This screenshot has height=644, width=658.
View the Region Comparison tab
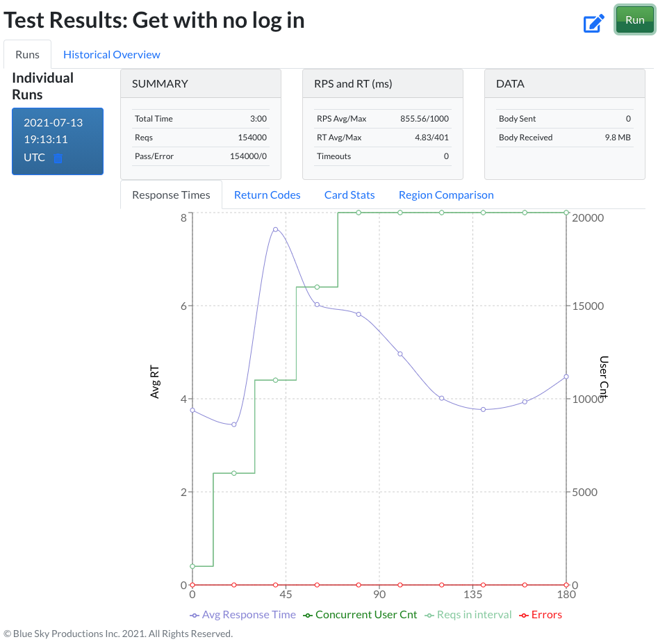(445, 195)
